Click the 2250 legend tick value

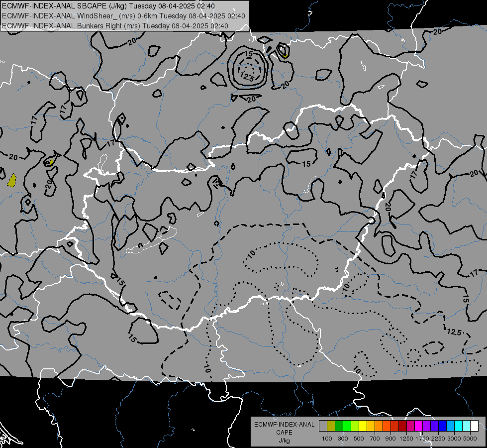tap(438, 439)
